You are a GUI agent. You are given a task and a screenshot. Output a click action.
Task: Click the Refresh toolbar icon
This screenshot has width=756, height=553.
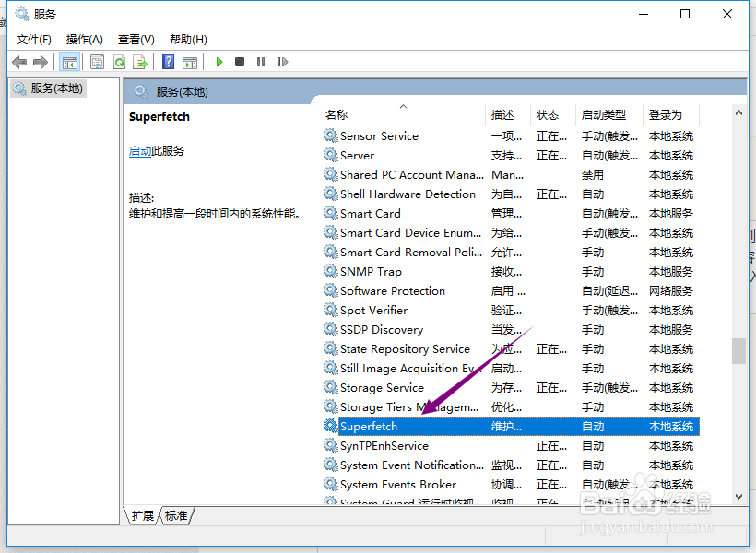pyautogui.click(x=119, y=62)
